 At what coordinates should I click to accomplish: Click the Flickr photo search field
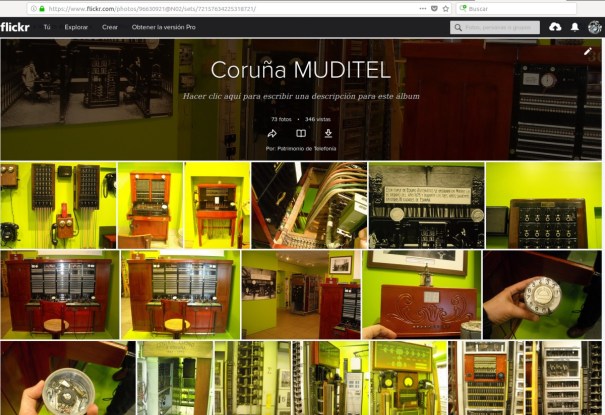point(495,27)
